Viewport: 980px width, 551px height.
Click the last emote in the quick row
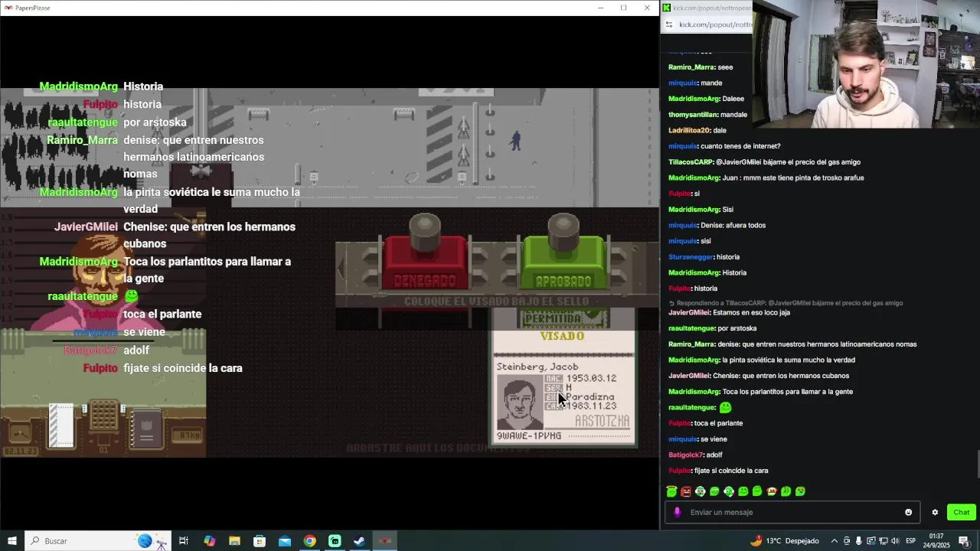click(800, 491)
